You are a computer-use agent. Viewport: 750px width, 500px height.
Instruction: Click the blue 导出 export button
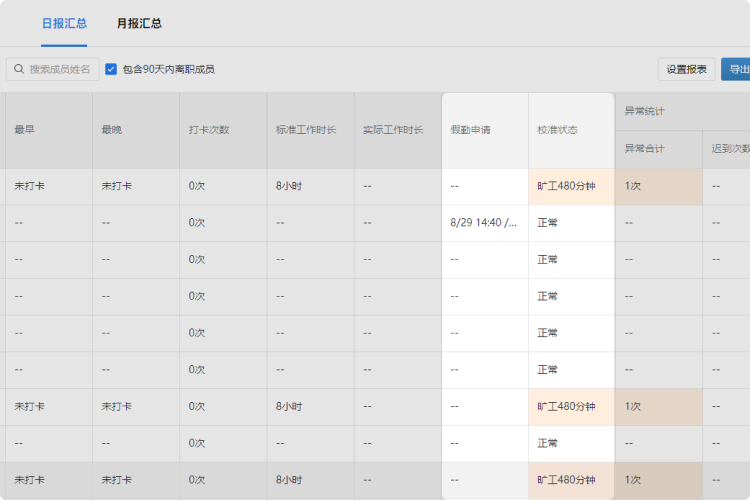(736, 69)
